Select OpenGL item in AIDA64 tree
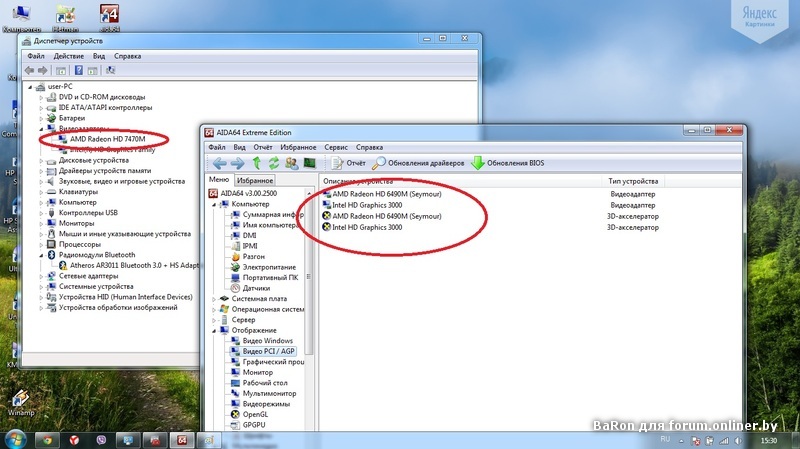Viewport: 800px width, 449px height. 249,415
